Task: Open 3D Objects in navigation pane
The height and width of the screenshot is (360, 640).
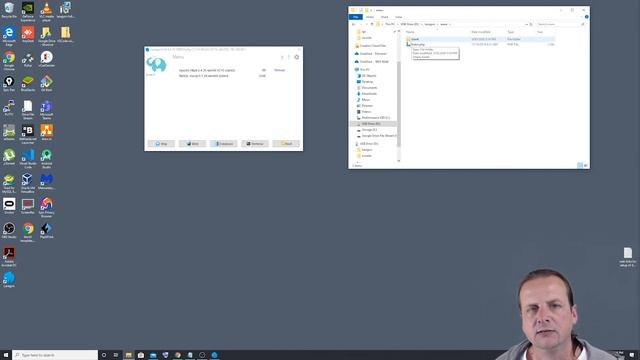Action: pyautogui.click(x=369, y=76)
